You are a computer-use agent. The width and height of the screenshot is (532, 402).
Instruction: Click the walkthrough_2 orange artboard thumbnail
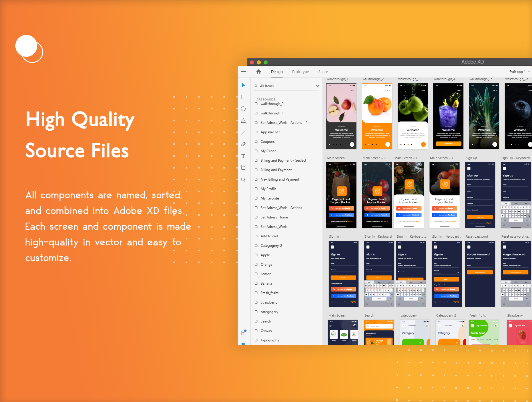pyautogui.click(x=377, y=116)
